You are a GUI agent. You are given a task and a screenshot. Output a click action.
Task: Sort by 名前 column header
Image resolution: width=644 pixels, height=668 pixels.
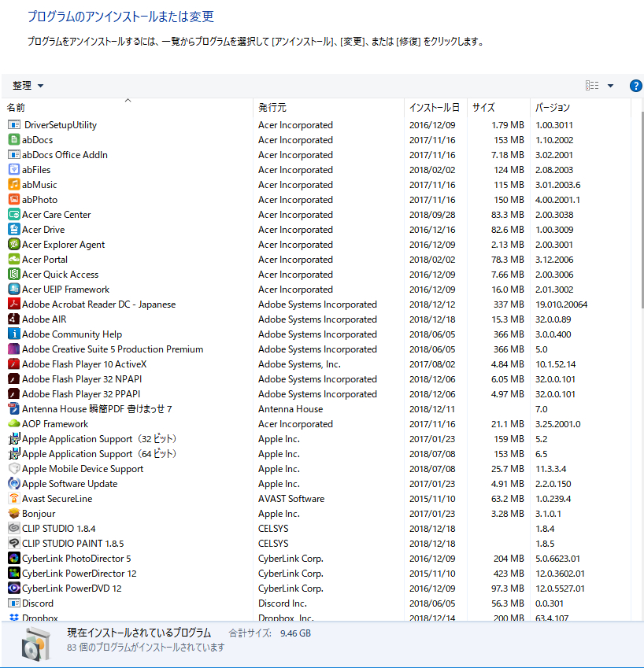pyautogui.click(x=128, y=107)
